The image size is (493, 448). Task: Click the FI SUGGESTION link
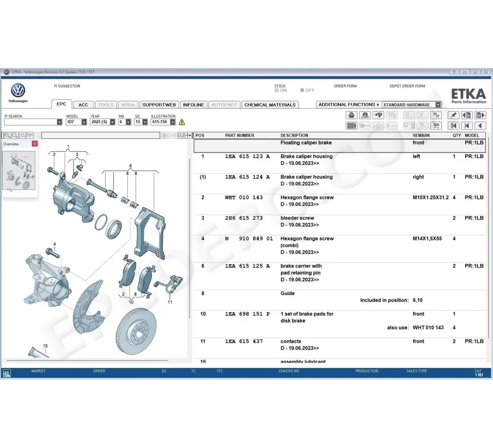click(67, 86)
